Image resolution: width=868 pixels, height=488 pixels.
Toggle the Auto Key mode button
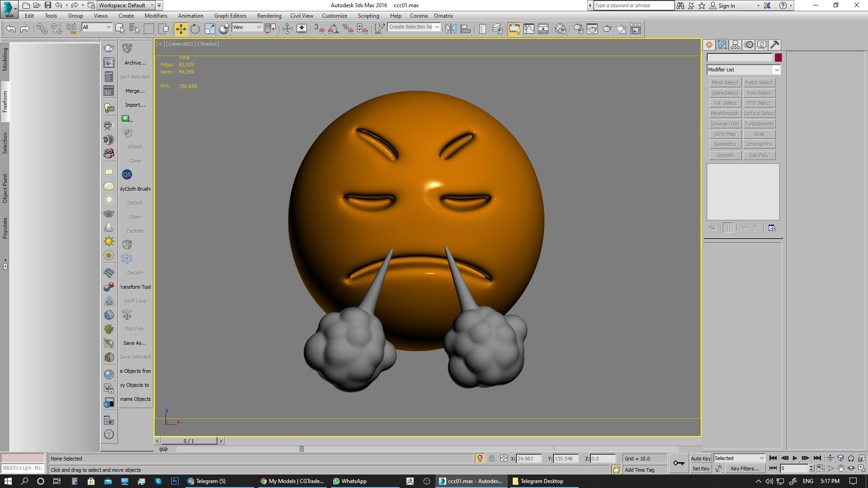701,458
